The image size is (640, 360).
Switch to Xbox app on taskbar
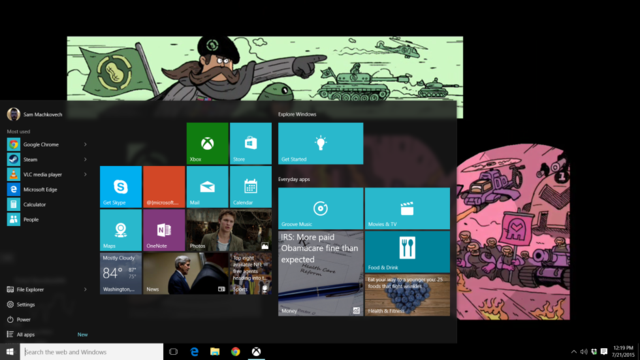[x=256, y=351]
